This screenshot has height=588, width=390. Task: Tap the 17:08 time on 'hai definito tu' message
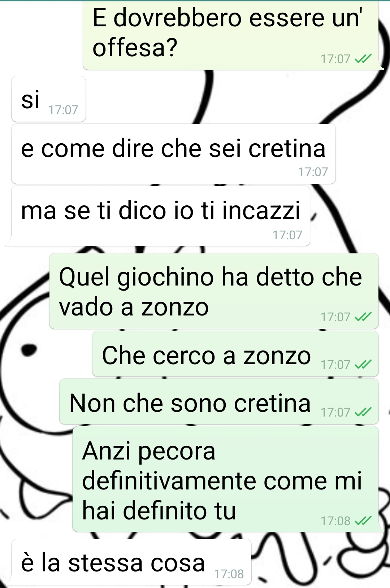[x=335, y=521]
